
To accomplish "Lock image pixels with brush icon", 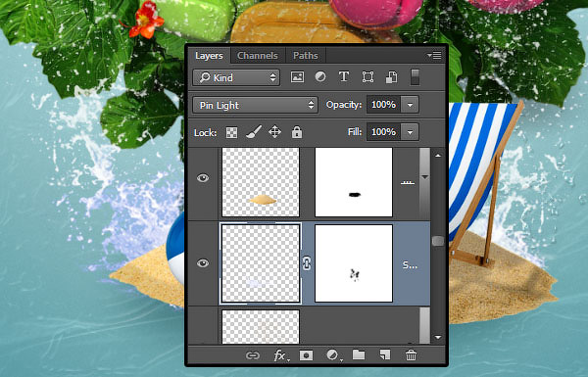I will 254,132.
